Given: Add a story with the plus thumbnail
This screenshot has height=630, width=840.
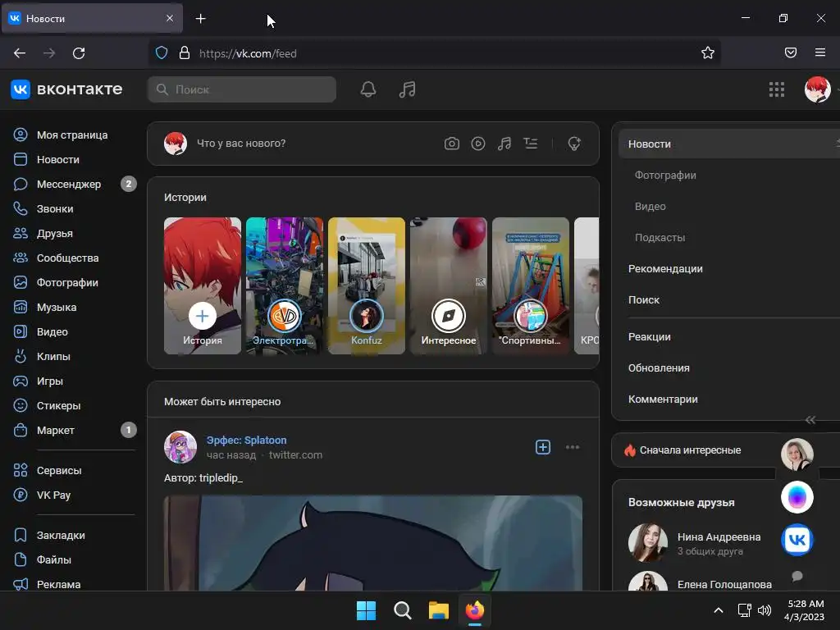Looking at the screenshot, I should click(203, 285).
